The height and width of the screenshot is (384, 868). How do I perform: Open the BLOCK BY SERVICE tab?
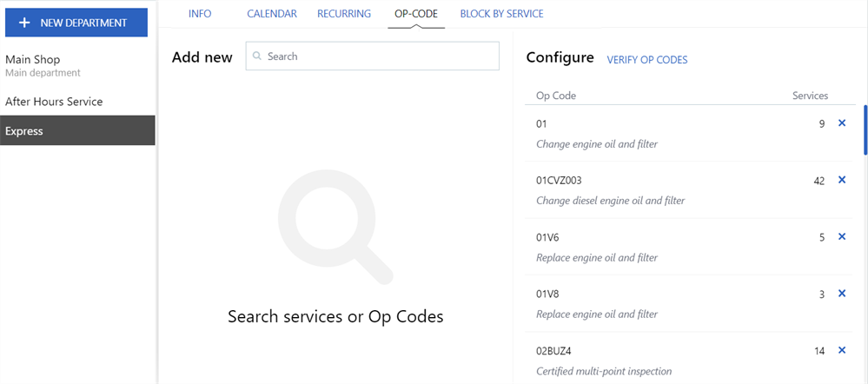501,14
